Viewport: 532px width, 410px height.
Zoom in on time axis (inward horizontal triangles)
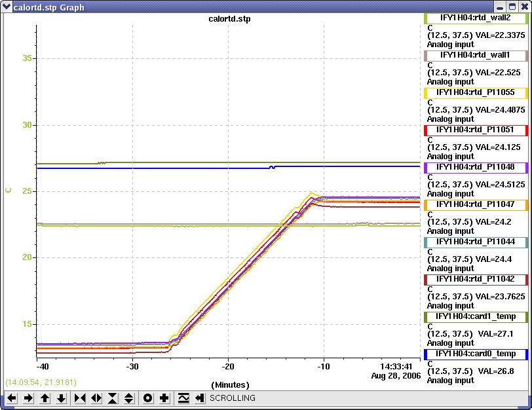(80, 398)
